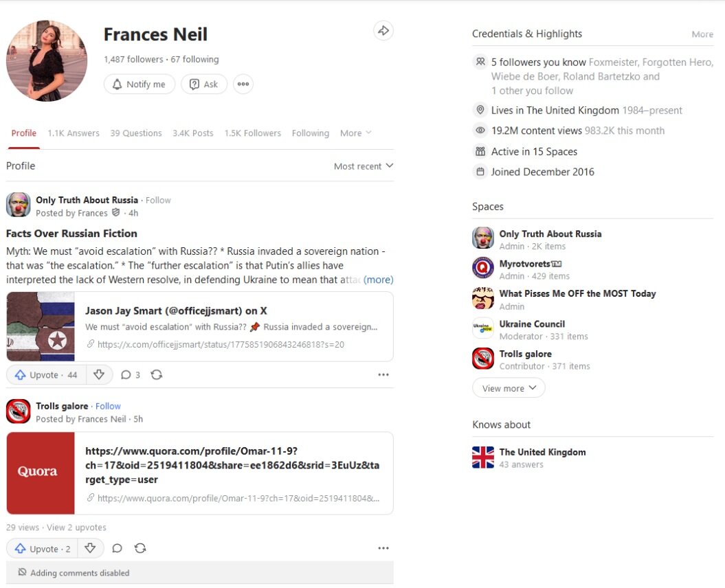Click the Myrotvorets space icon

point(483,268)
